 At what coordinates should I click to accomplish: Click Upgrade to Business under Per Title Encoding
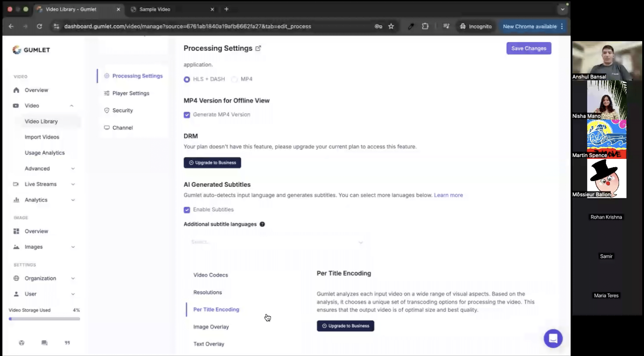coord(346,326)
